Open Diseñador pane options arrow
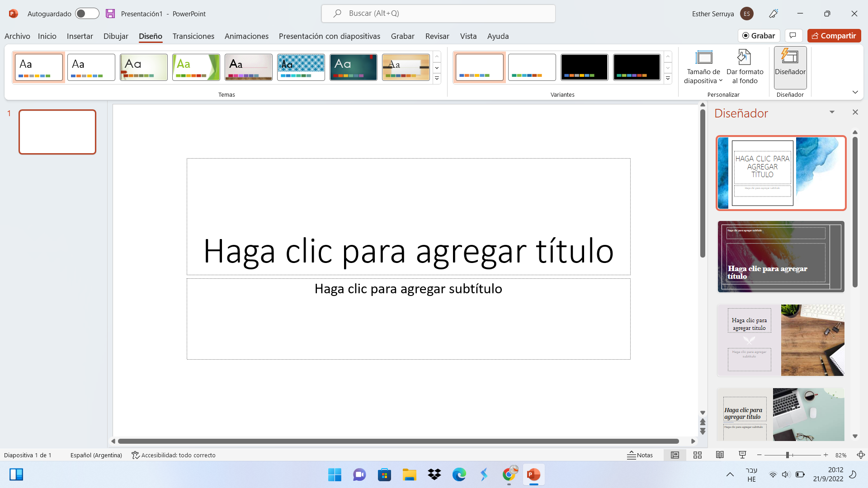The width and height of the screenshot is (868, 488). 832,112
